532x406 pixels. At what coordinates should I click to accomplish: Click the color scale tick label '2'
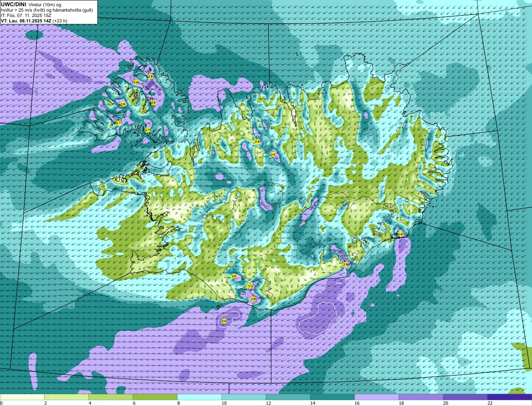click(45, 403)
